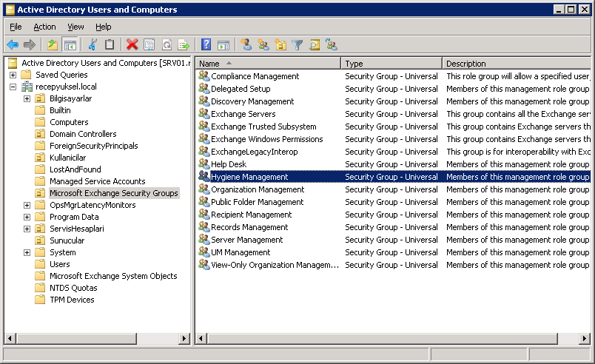Click the Export List toolbar icon
The height and width of the screenshot is (364, 595).
pos(184,45)
